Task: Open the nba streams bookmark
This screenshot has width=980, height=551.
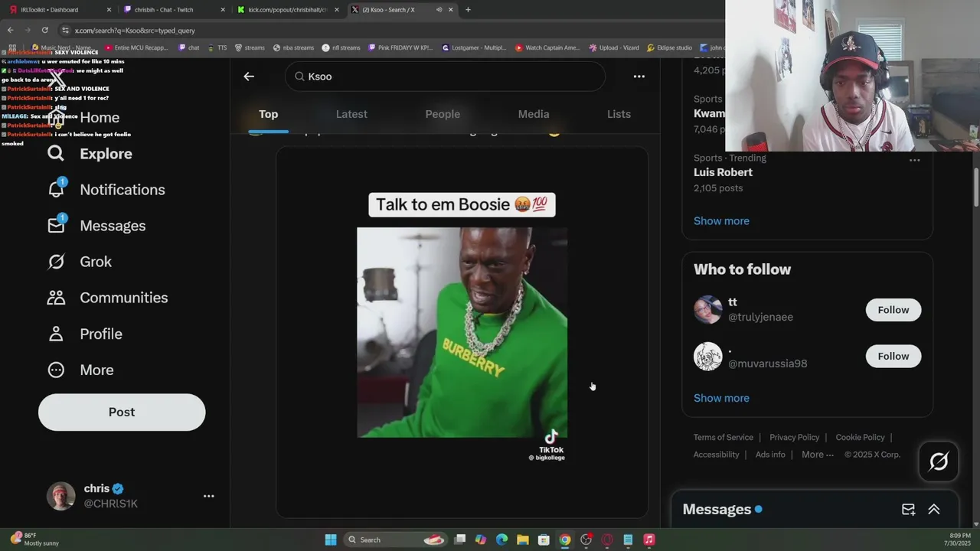Action: [x=293, y=47]
